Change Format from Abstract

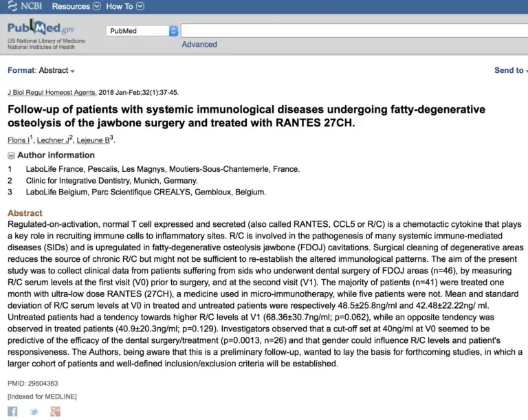click(x=56, y=70)
